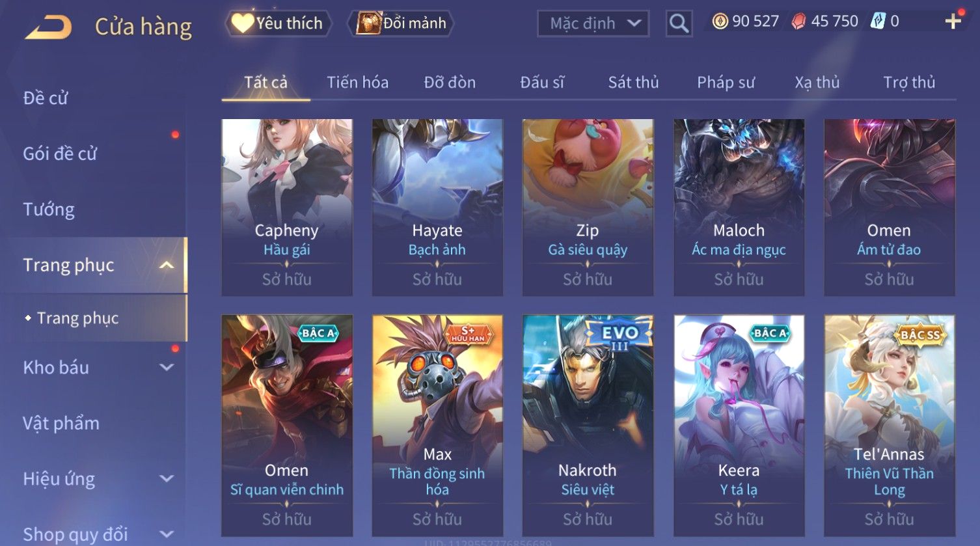Click the red gem currency icon
This screenshot has height=546, width=980.
[798, 21]
